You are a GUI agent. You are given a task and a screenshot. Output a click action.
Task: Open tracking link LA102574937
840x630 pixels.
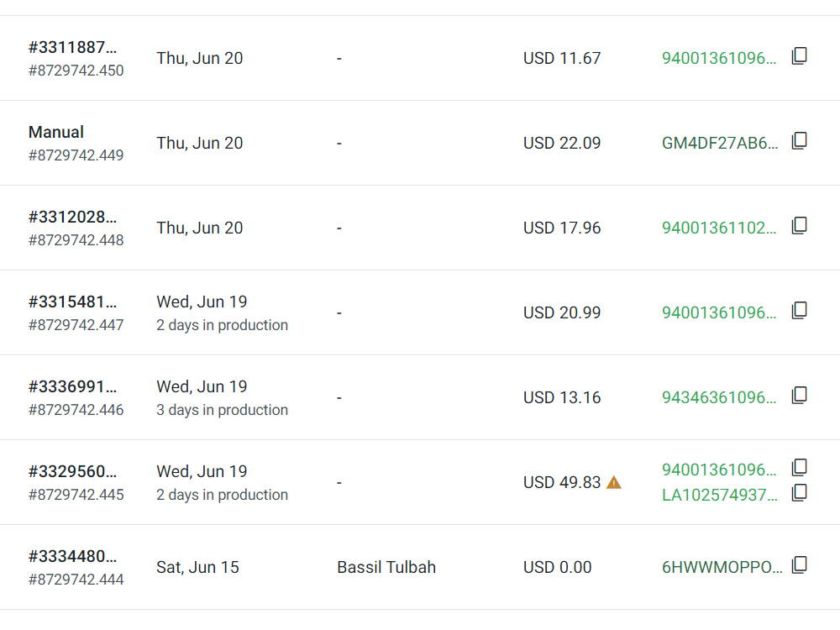coord(720,495)
